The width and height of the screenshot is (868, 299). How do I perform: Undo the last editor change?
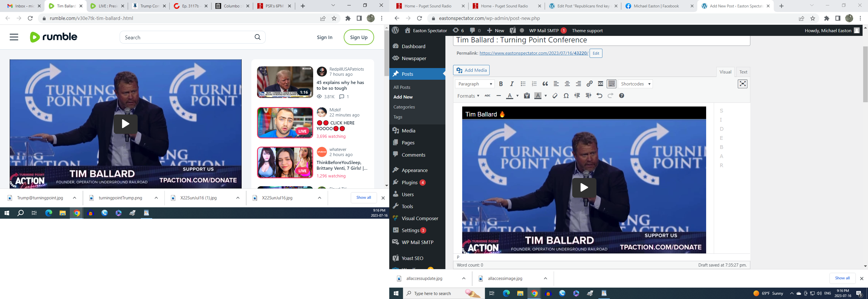599,96
